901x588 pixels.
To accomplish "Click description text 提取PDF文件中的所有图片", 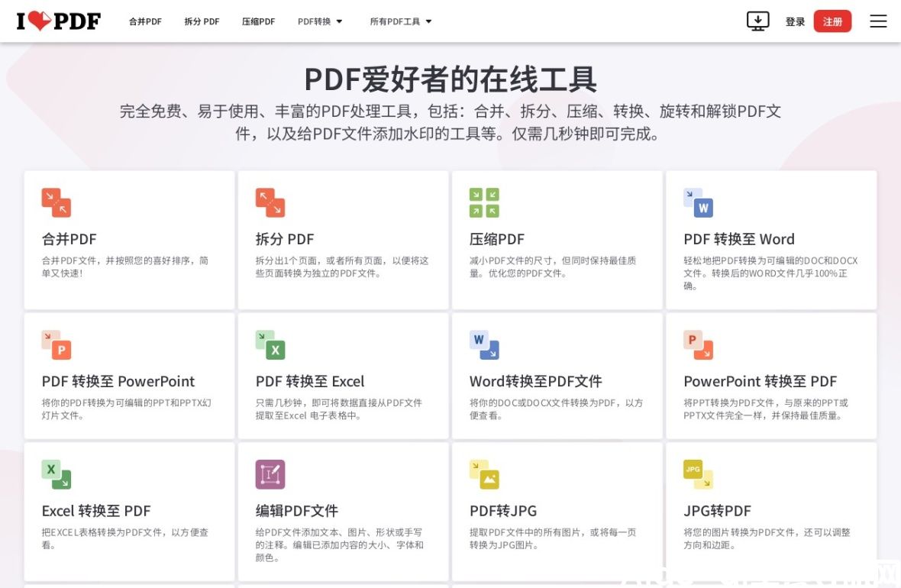I will [553, 538].
